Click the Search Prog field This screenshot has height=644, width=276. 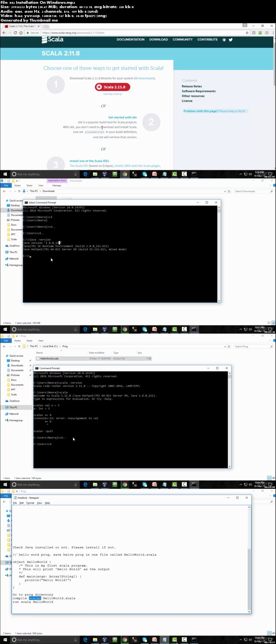click(x=253, y=346)
